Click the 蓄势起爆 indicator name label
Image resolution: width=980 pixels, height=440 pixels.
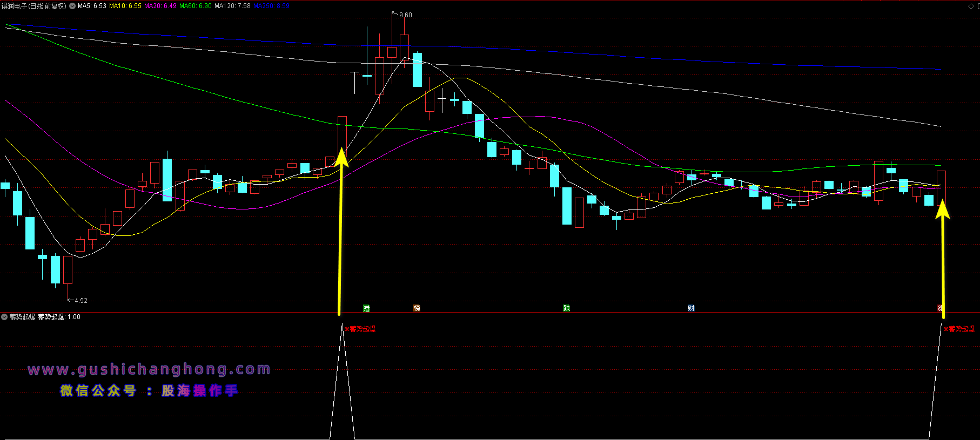(22, 317)
